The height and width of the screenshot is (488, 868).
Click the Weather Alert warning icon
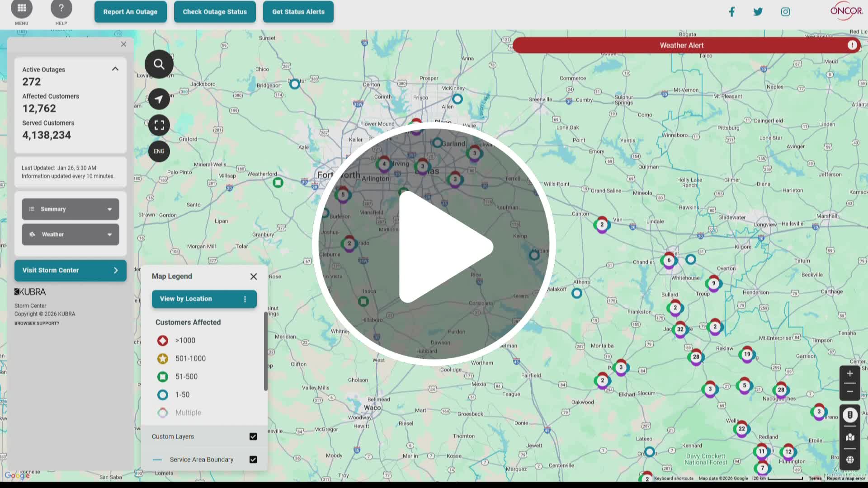[x=852, y=45]
